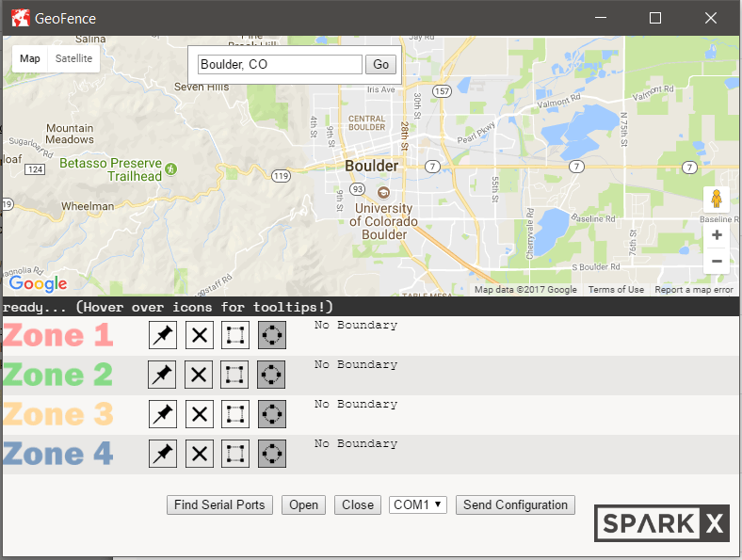Click Zone 2 'No Boundary' status text
The height and width of the screenshot is (560, 742).
pyautogui.click(x=356, y=364)
